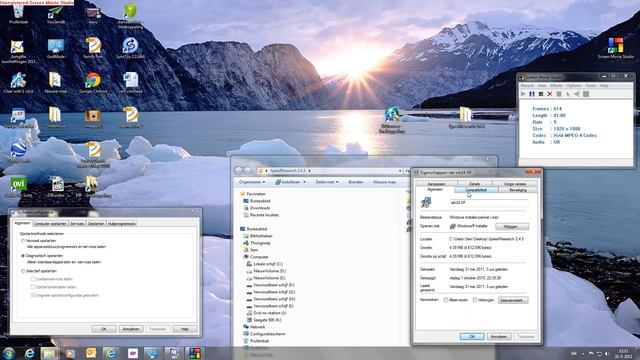
Task: Click Annuleren in properties dialog
Action: (499, 337)
